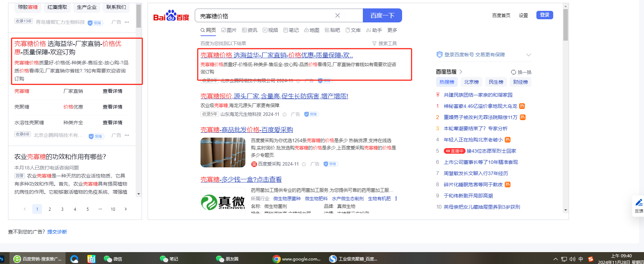Select the 财经榜 tab
The image size is (644, 264).
(x=521, y=82)
